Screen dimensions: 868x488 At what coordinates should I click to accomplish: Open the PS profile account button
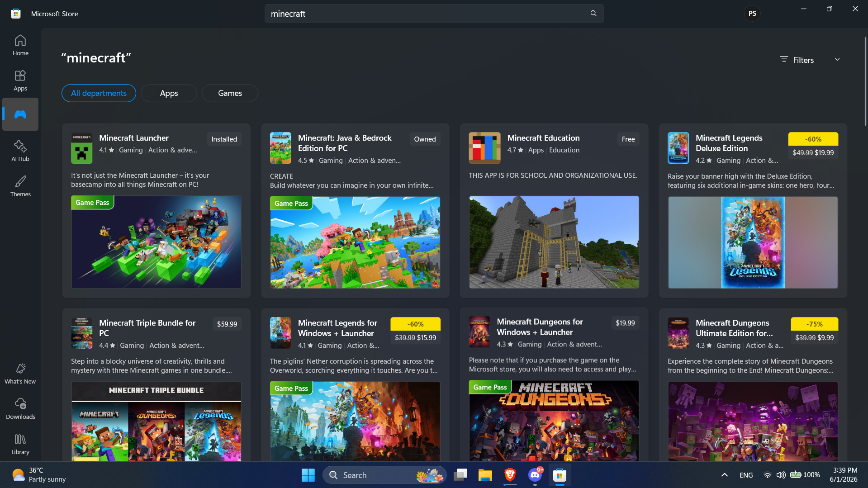point(752,14)
